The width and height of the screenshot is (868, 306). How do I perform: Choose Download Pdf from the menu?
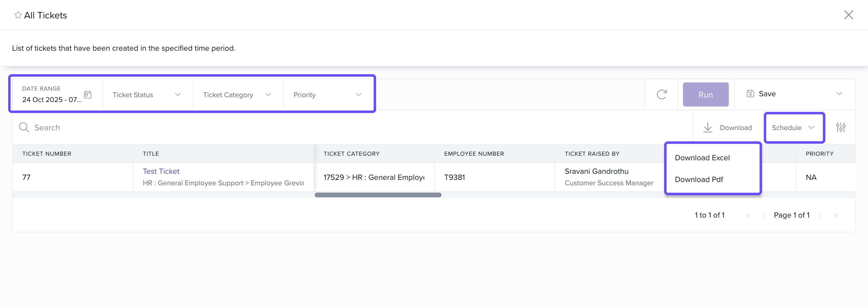click(x=699, y=180)
